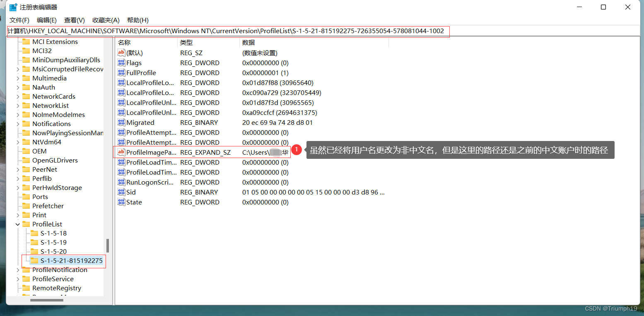Click the registry path address bar
This screenshot has width=644, height=316.
(x=228, y=31)
